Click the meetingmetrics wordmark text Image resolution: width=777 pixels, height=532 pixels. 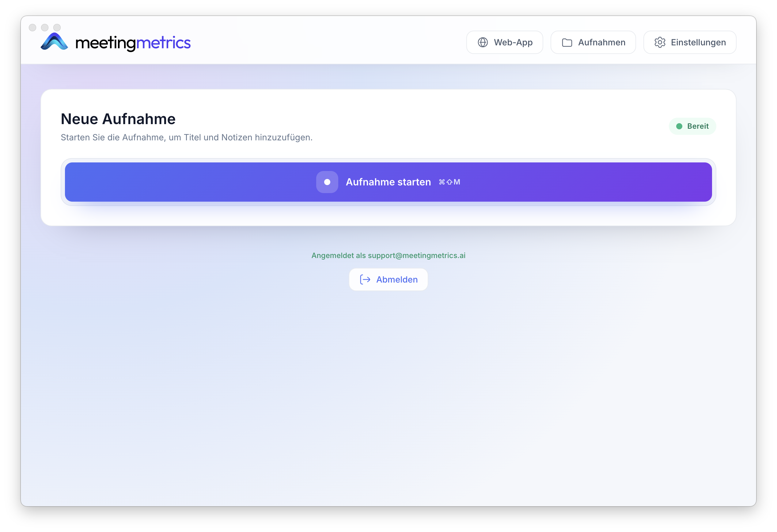click(x=133, y=43)
